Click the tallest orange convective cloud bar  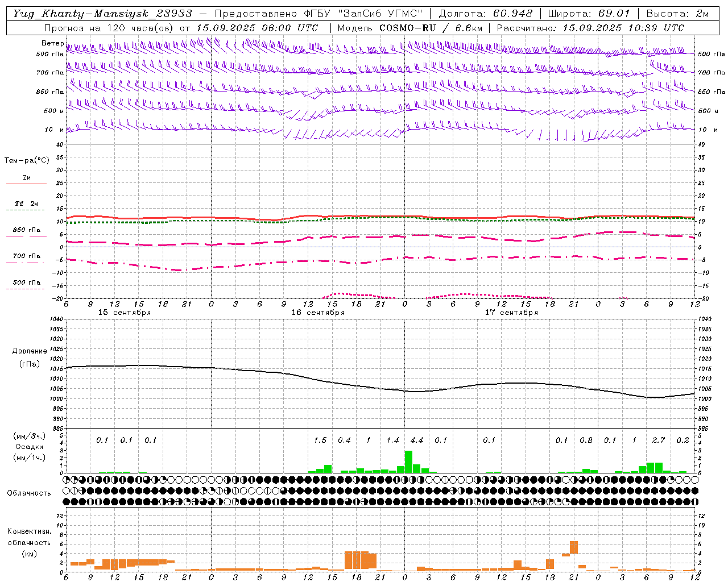[574, 548]
